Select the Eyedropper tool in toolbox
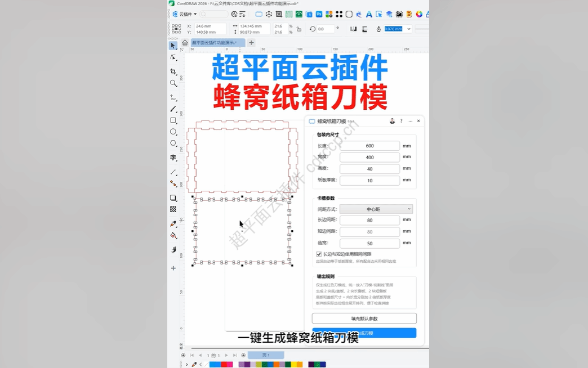 point(173,224)
